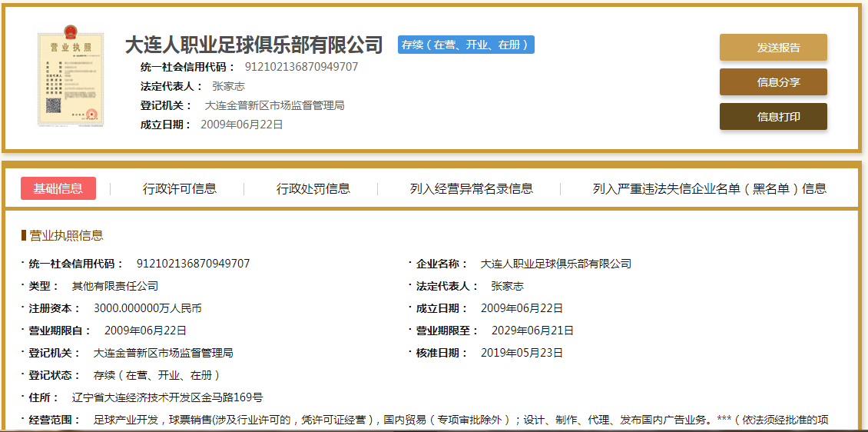Open the business license thumbnail image
Screen dimensions: 868x432
point(70,75)
